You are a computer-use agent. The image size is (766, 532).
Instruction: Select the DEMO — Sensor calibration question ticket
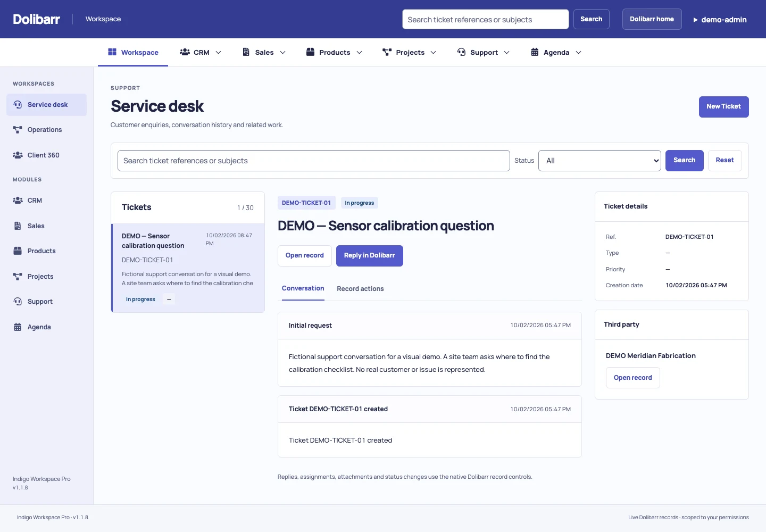coord(188,268)
